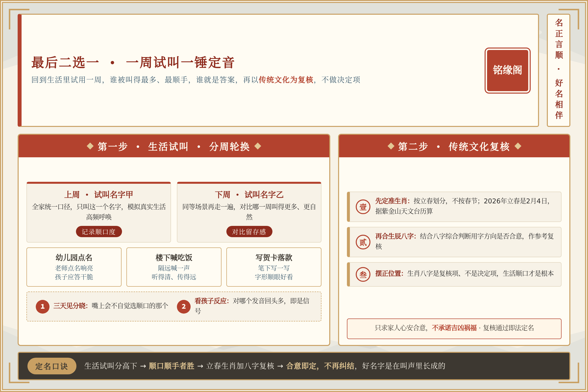Click the 对比留存感 pill button
588x392 pixels.
249,232
